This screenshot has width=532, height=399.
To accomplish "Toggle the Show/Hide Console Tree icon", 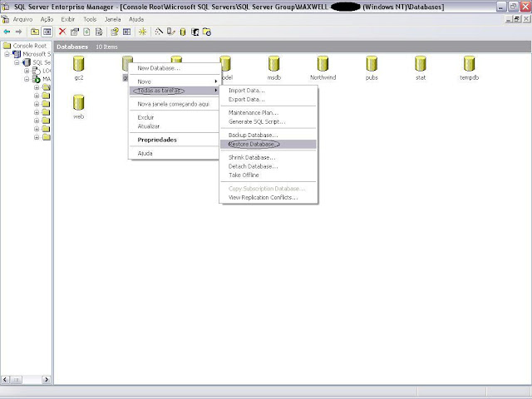I will point(47,32).
